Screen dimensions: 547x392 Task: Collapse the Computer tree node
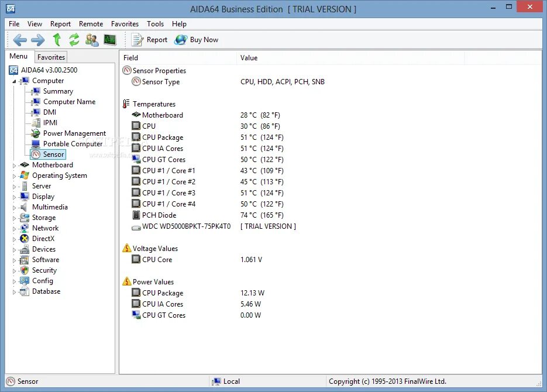pyautogui.click(x=14, y=81)
